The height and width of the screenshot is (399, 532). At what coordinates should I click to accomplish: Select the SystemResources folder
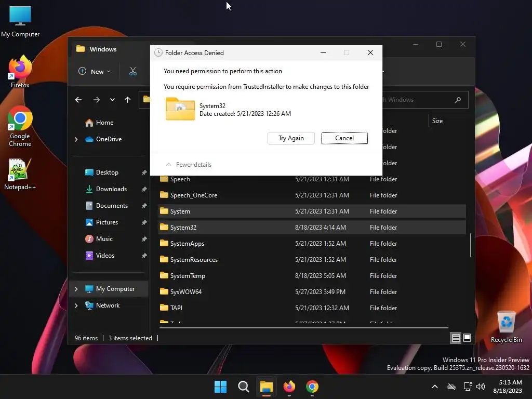point(312,260)
